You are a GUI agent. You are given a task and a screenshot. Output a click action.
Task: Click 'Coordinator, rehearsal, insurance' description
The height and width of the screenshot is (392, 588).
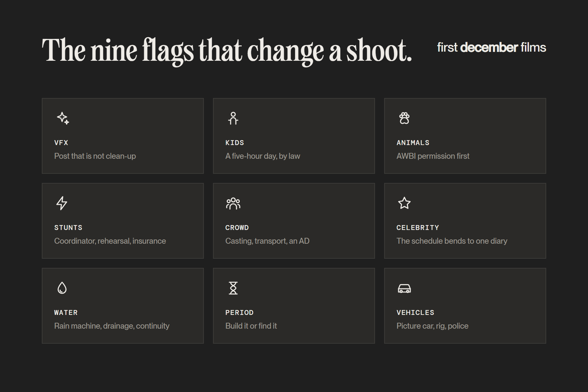110,241
